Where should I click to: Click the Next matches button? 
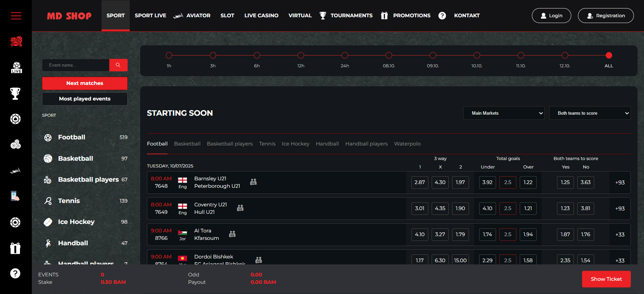pos(85,83)
